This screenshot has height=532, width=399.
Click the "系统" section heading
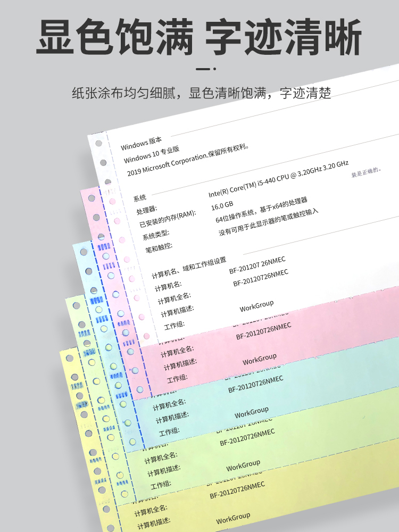click(x=140, y=197)
